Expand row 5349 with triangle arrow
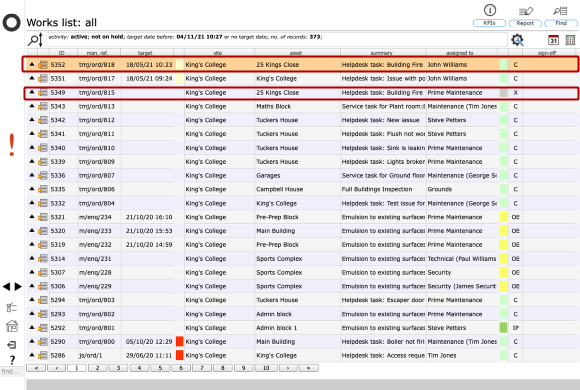The width and height of the screenshot is (580, 390). click(32, 92)
